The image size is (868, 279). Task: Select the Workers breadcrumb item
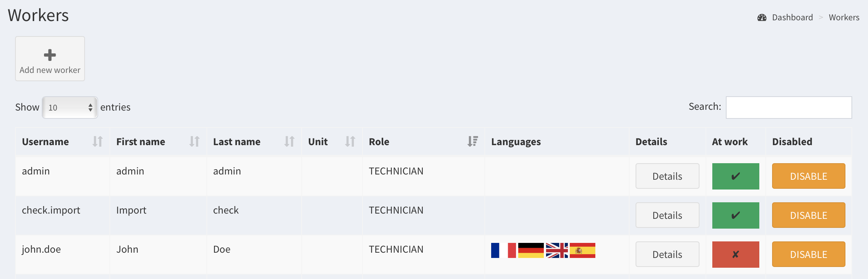click(x=844, y=18)
